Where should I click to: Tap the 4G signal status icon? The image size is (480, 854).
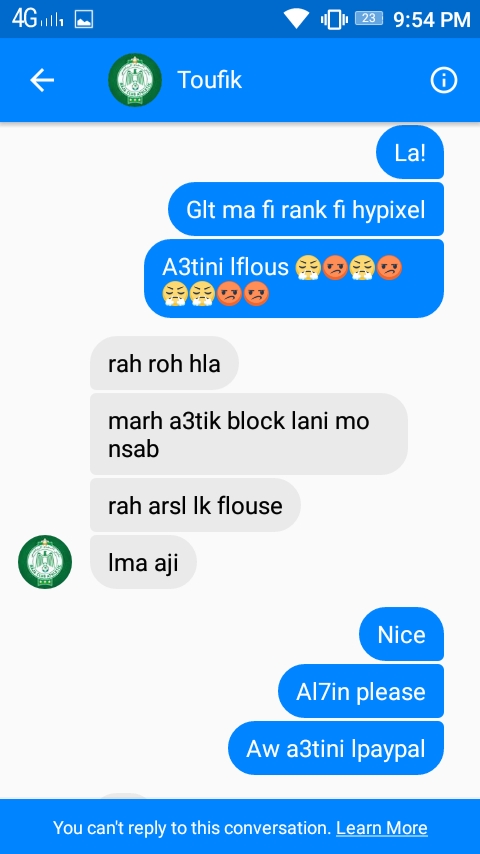click(x=38, y=19)
